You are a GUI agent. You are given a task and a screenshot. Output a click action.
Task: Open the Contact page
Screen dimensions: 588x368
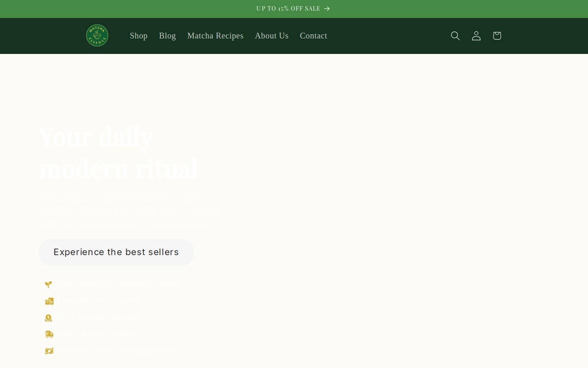tap(314, 36)
